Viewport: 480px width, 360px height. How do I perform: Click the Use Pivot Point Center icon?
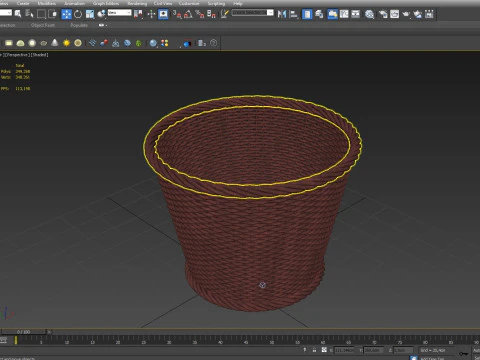click(x=138, y=14)
